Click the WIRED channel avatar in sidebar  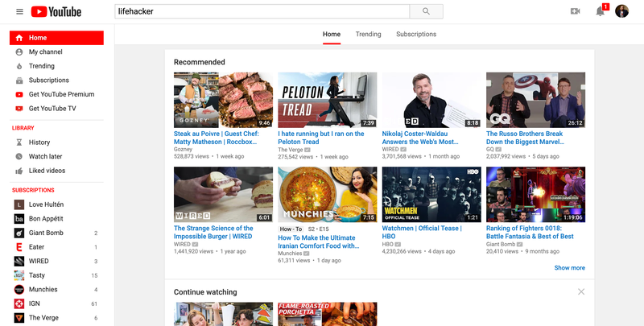tap(19, 261)
